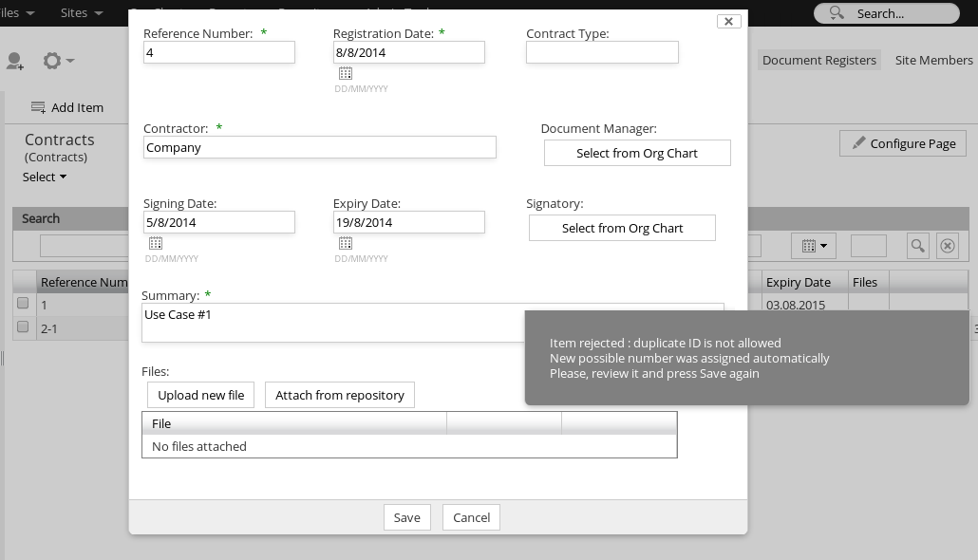Open Expiry Date calendar picker
Screen dimensions: 978x560
click(x=346, y=243)
